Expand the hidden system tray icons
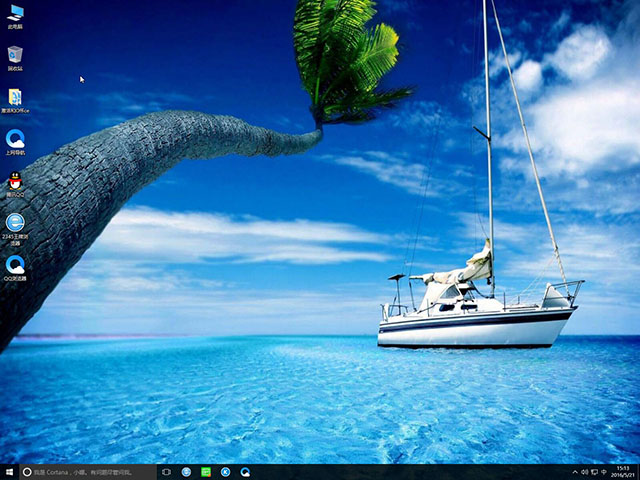 tap(575, 472)
